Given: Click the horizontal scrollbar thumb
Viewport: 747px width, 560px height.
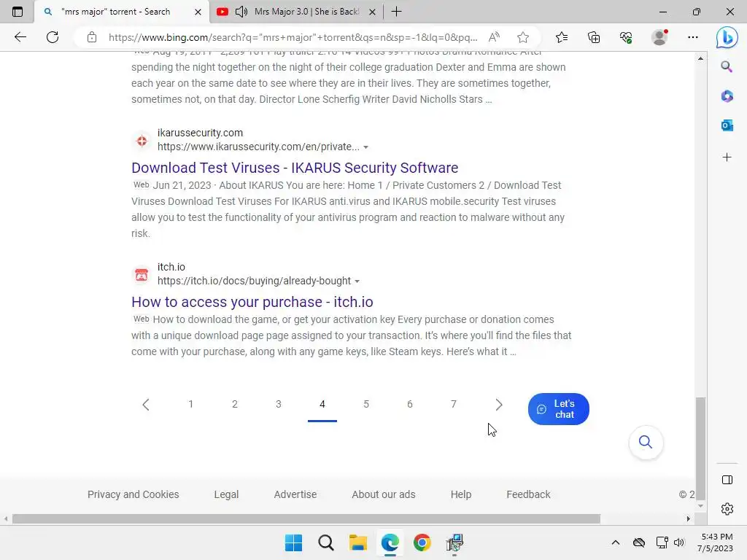Looking at the screenshot, I should tap(306, 518).
